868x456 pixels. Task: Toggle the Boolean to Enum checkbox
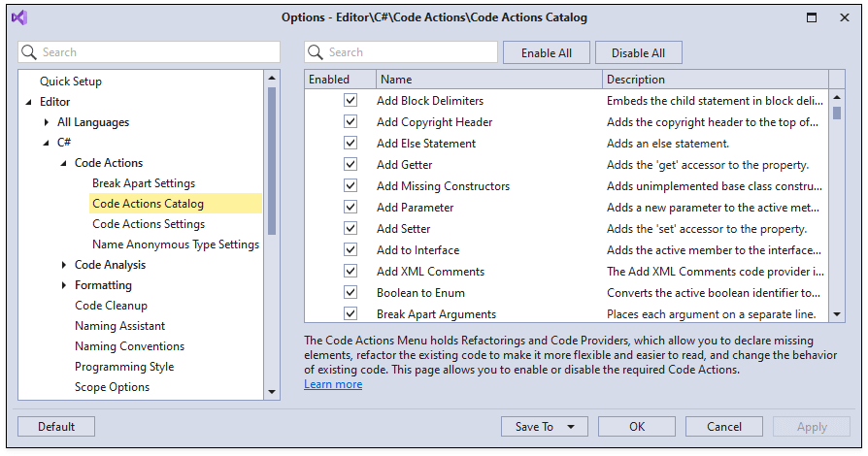[351, 293]
